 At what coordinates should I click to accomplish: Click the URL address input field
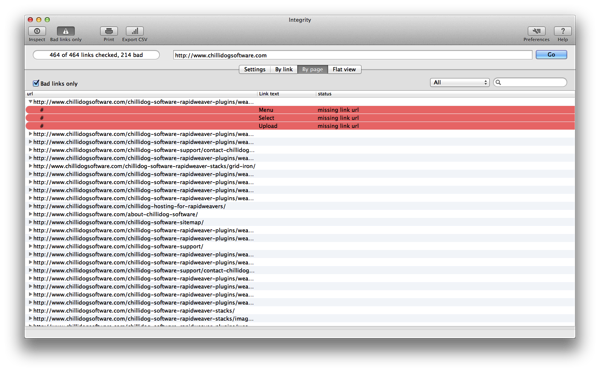point(352,55)
